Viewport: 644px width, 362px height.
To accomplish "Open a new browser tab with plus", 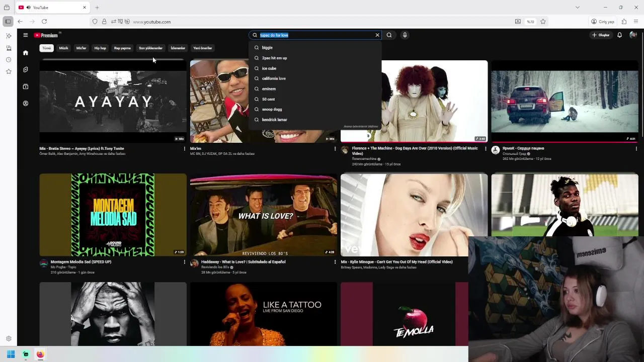I will [97, 8].
